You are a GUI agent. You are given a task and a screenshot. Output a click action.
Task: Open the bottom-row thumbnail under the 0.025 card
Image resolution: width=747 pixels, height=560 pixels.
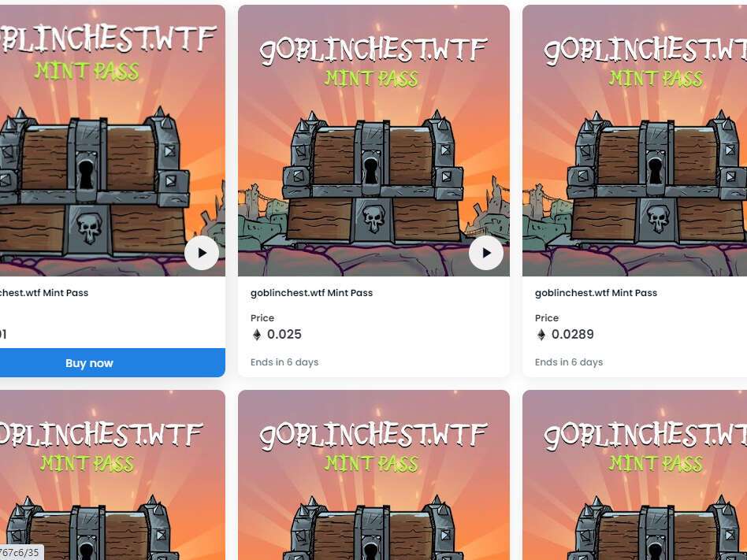coord(374,475)
